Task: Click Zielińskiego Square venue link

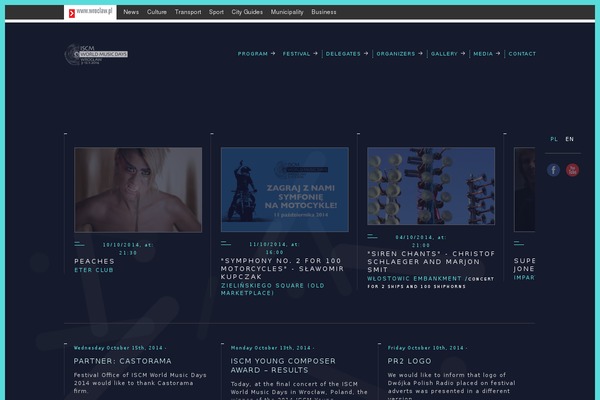Action: coord(272,289)
